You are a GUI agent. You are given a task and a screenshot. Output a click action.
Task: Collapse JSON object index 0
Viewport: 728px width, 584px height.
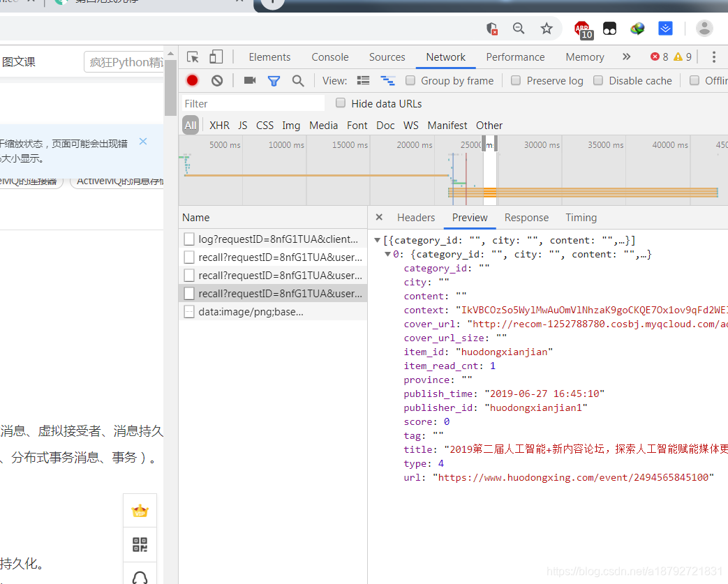pyautogui.click(x=387, y=254)
